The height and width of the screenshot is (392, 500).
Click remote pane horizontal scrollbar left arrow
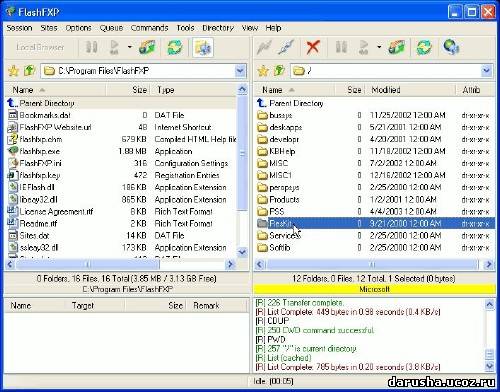(260, 265)
